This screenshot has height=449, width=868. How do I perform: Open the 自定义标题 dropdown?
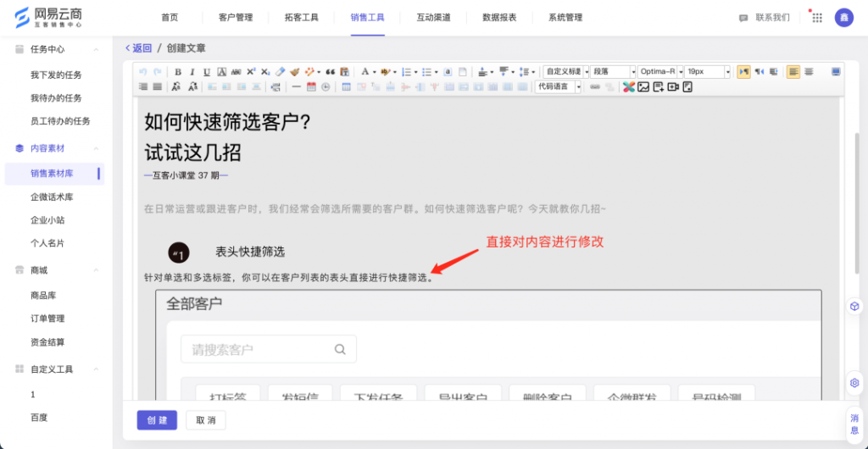565,72
